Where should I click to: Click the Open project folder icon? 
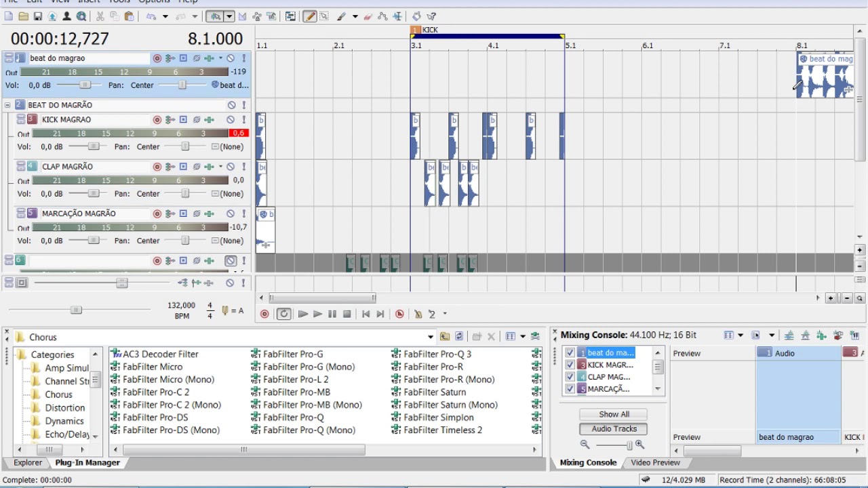tap(23, 16)
